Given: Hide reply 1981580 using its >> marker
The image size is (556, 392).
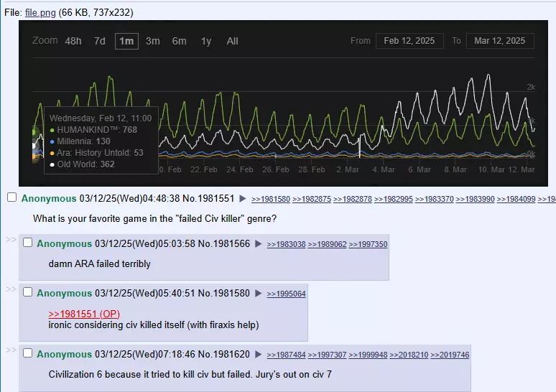Looking at the screenshot, I should tap(11, 289).
